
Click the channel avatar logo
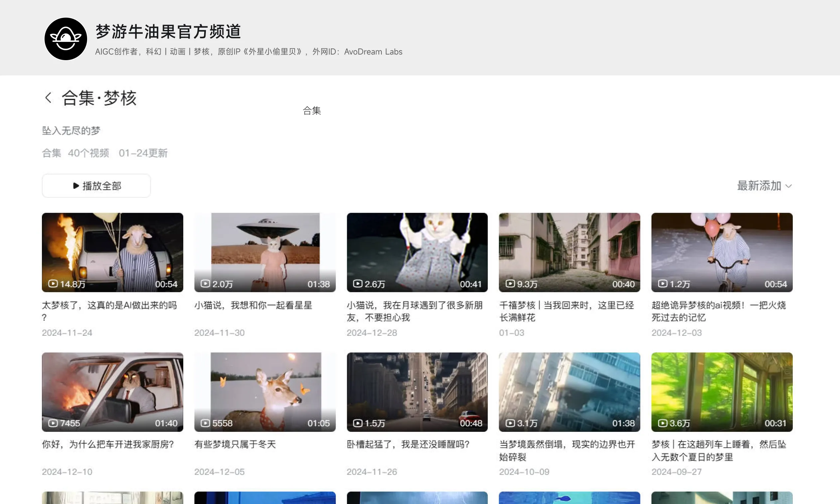[x=66, y=39]
